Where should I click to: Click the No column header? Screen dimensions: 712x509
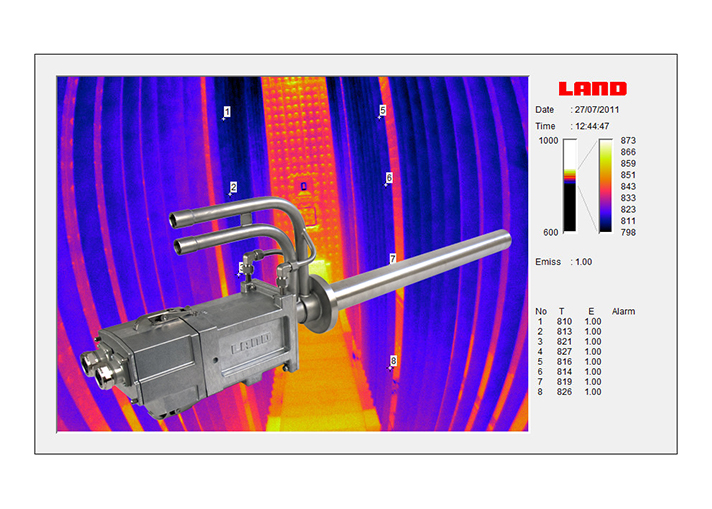click(541, 311)
